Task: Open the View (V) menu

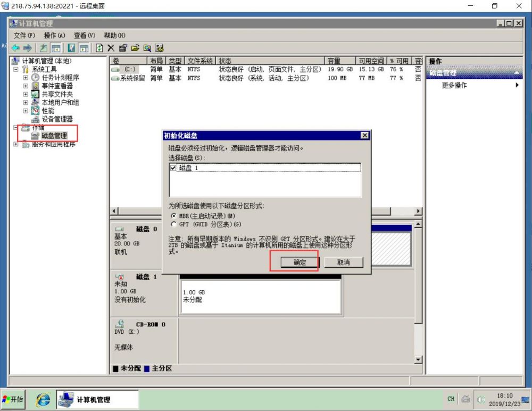Action: pyautogui.click(x=85, y=35)
